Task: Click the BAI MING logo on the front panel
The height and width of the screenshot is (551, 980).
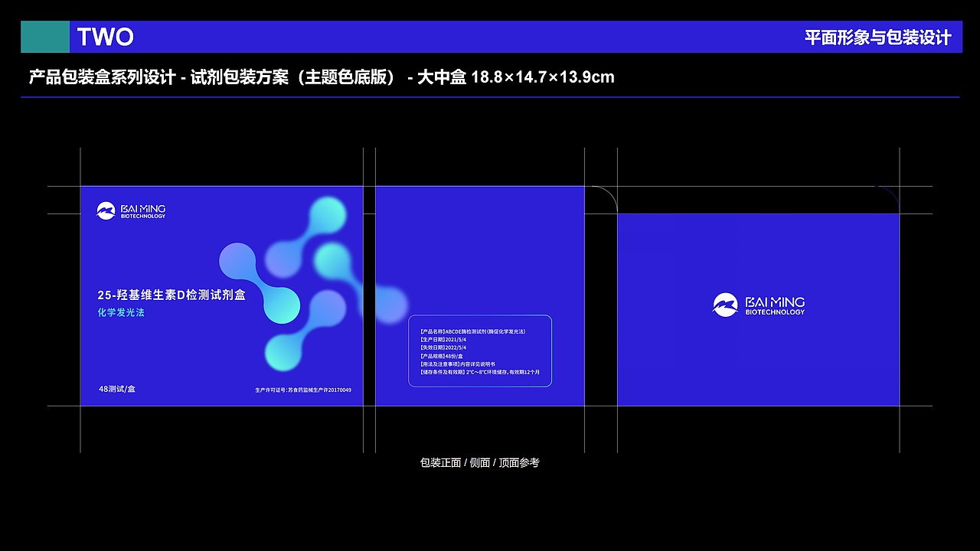Action: pyautogui.click(x=131, y=211)
